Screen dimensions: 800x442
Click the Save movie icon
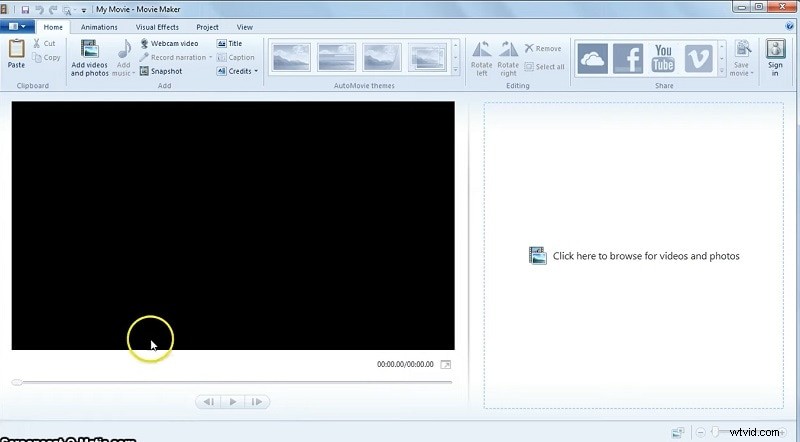(x=742, y=50)
